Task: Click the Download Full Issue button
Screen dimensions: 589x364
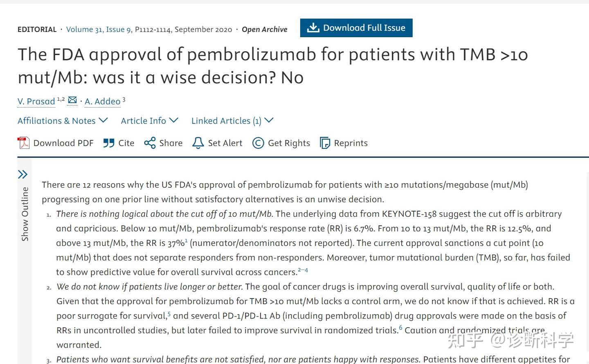Action: pos(356,28)
